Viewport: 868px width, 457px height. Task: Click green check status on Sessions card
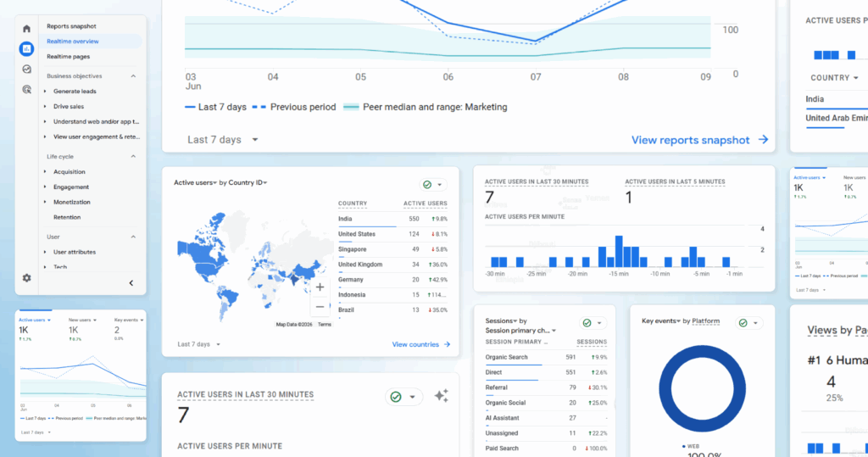click(587, 323)
